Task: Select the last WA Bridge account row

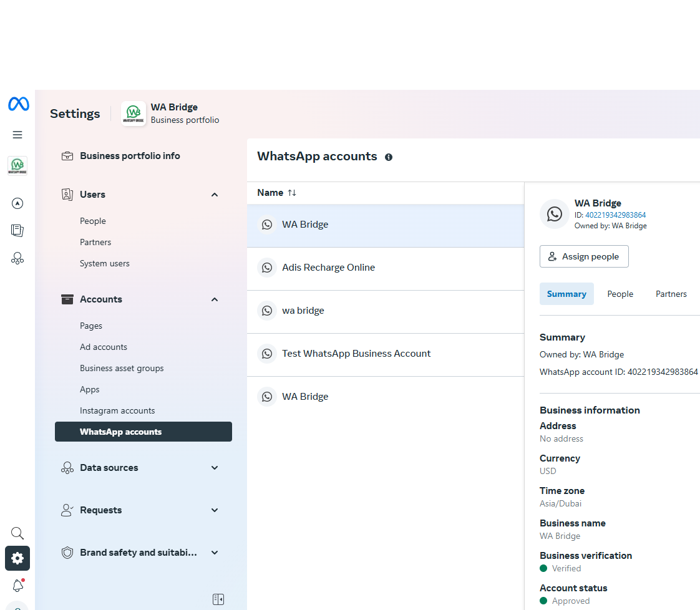Action: 386,397
